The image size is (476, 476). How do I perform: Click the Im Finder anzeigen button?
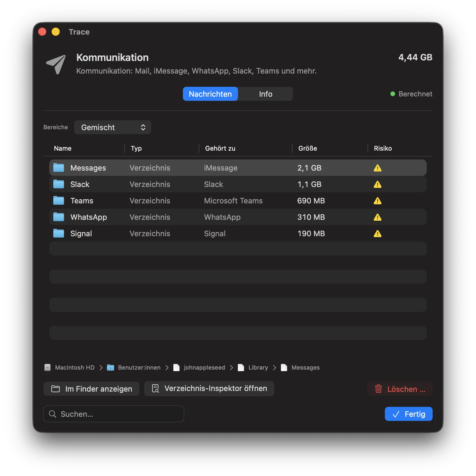tap(91, 389)
